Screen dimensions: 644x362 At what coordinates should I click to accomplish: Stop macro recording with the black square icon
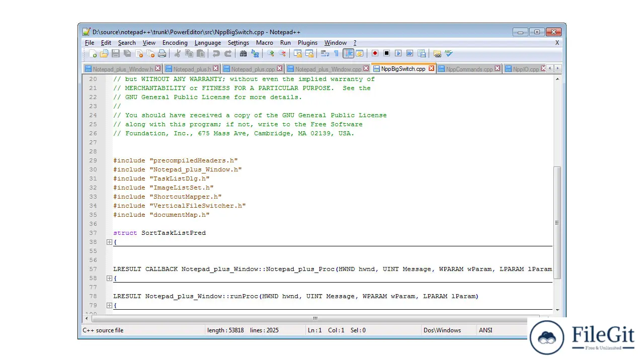(386, 53)
